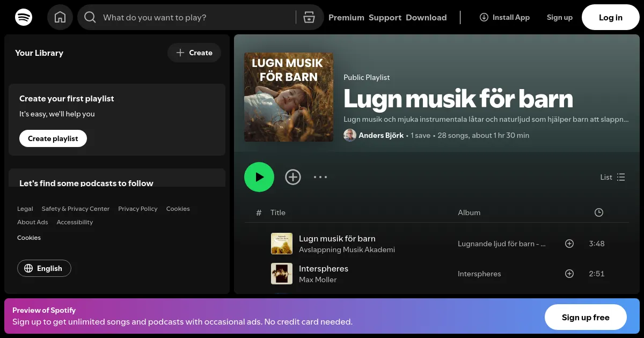The height and width of the screenshot is (338, 644).
Task: Open the Interspheres track title
Action: (x=324, y=269)
